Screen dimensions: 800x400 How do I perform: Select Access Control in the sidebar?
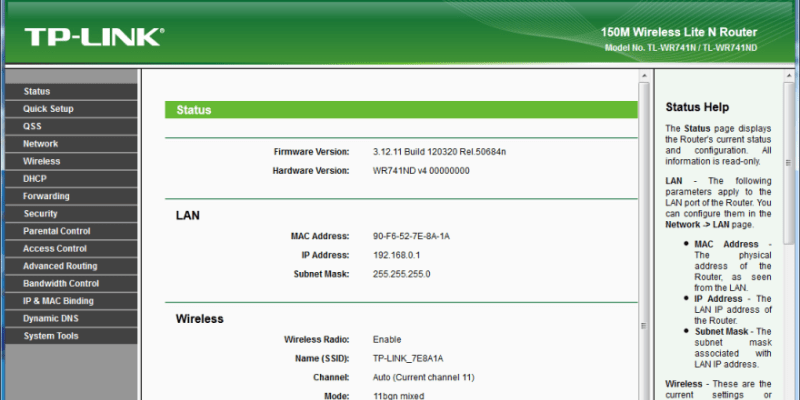71,248
